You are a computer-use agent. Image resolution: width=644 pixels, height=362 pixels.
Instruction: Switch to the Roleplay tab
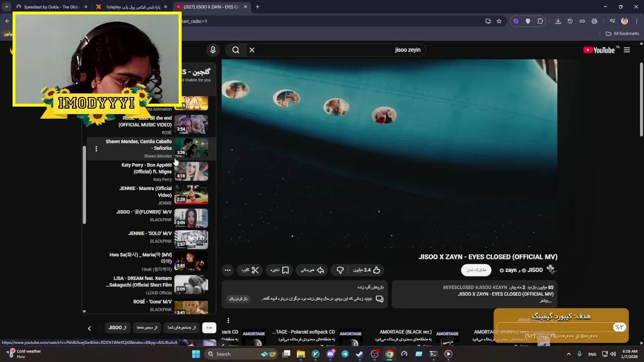click(x=132, y=7)
